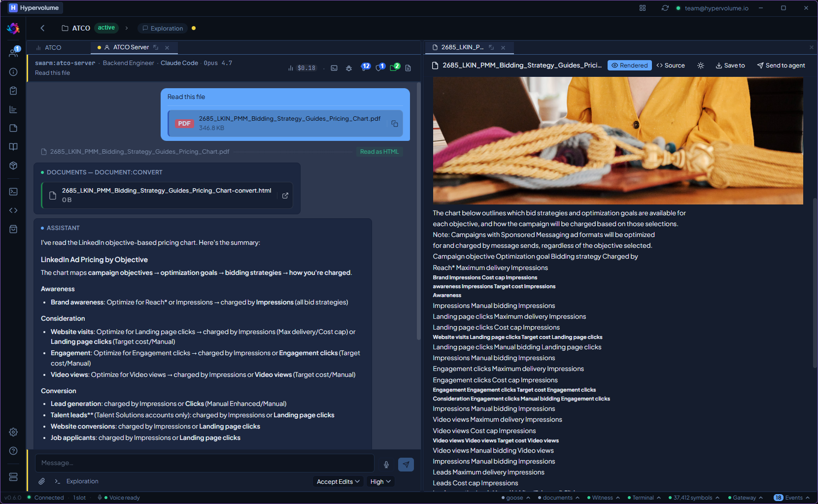Open the cube package sidebar icon
This screenshot has height=504, width=818.
click(x=13, y=166)
